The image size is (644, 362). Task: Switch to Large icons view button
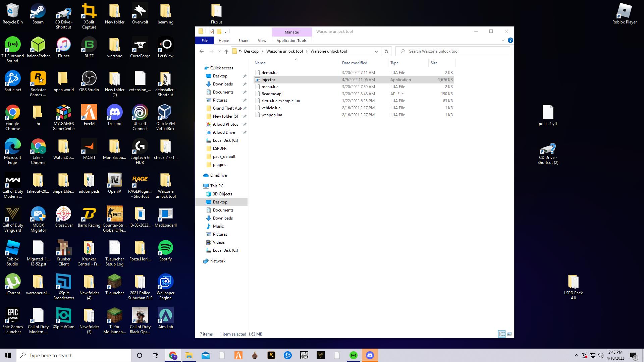(509, 334)
